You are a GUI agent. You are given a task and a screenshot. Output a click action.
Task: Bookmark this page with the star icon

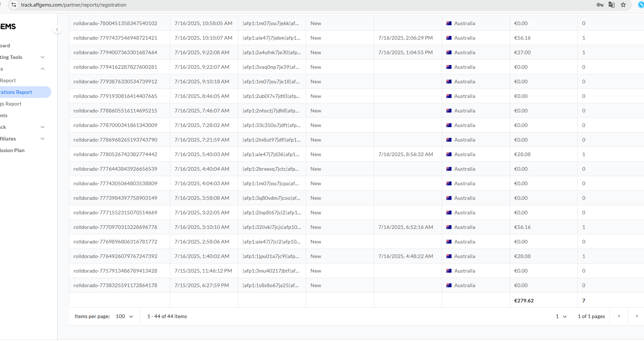(623, 5)
